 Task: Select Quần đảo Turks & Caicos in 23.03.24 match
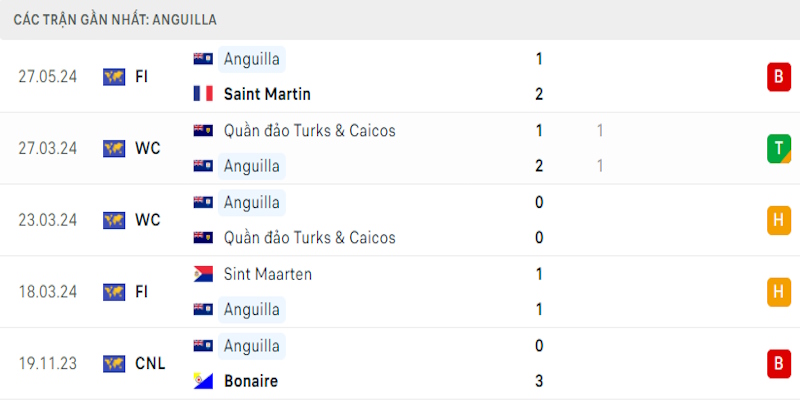[309, 238]
